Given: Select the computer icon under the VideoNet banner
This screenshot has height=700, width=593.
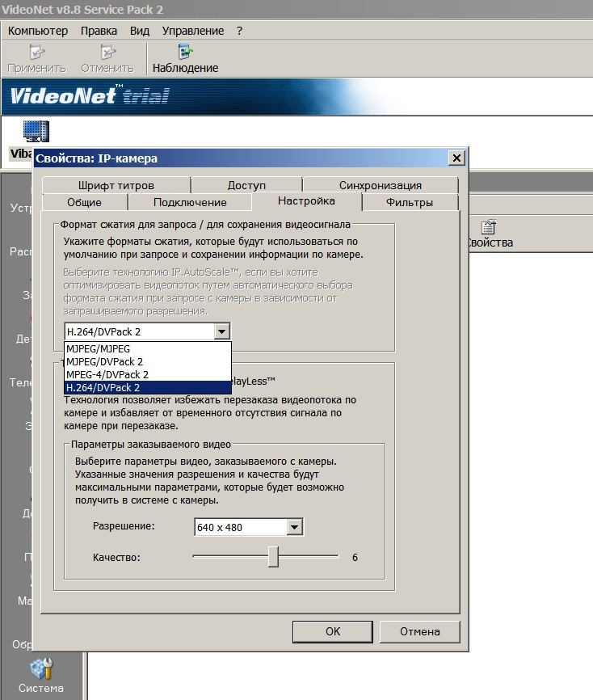Looking at the screenshot, I should [x=36, y=131].
